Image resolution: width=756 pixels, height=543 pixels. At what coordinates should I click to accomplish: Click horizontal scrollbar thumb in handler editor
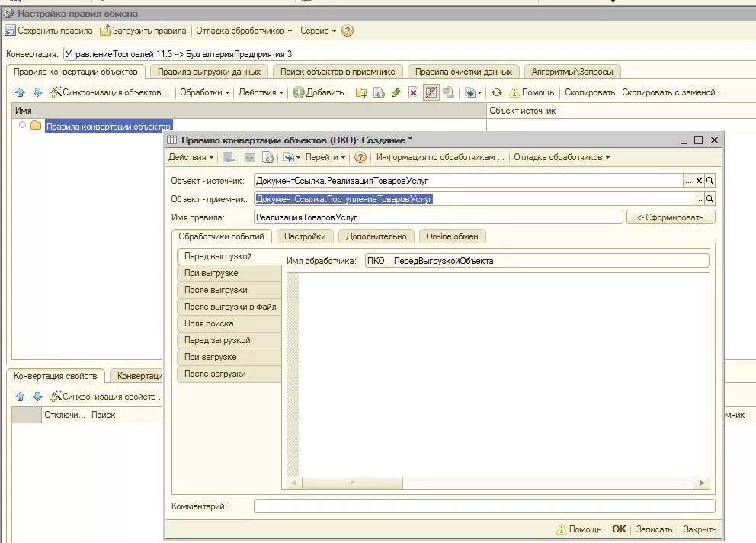tap(352, 484)
